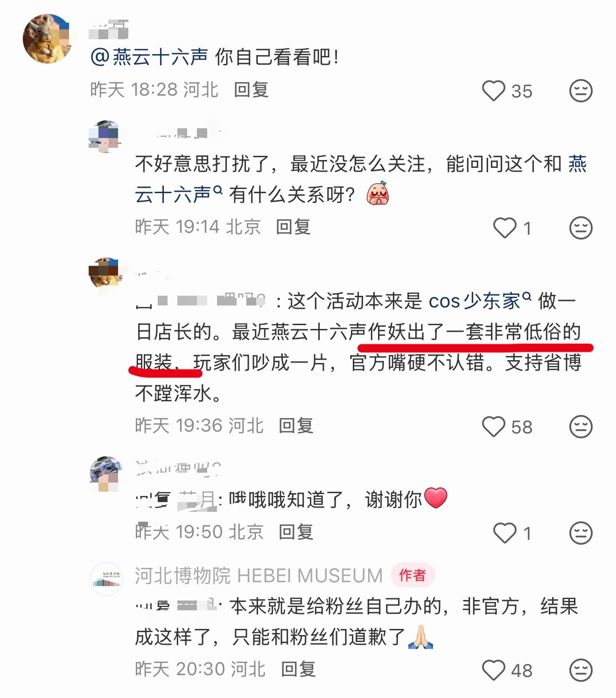Reply to the 19:50 Beijing comment
Viewport: 616px width, 698px height.
coord(296,532)
